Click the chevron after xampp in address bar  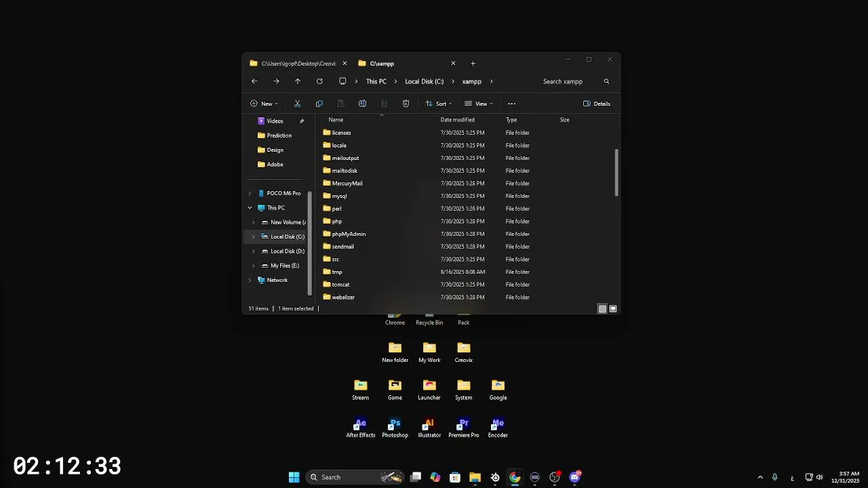tap(491, 81)
